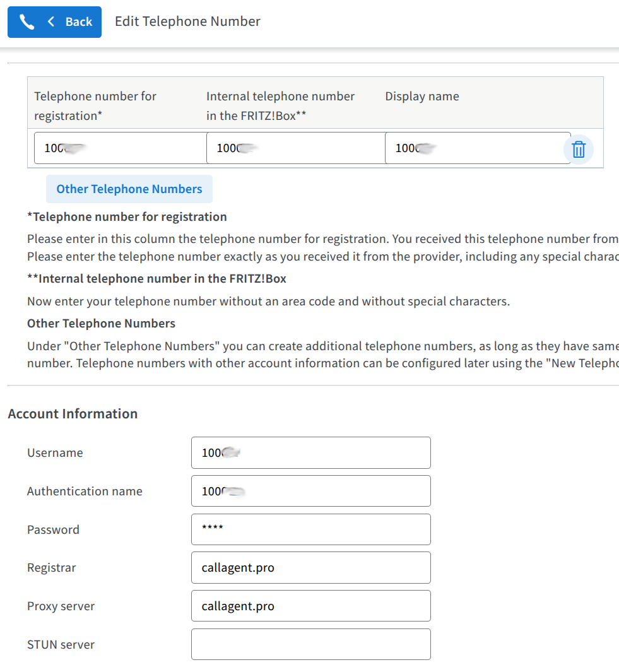Viewport: 619px width, 672px height.
Task: Click the Authentication name field
Action: (310, 491)
